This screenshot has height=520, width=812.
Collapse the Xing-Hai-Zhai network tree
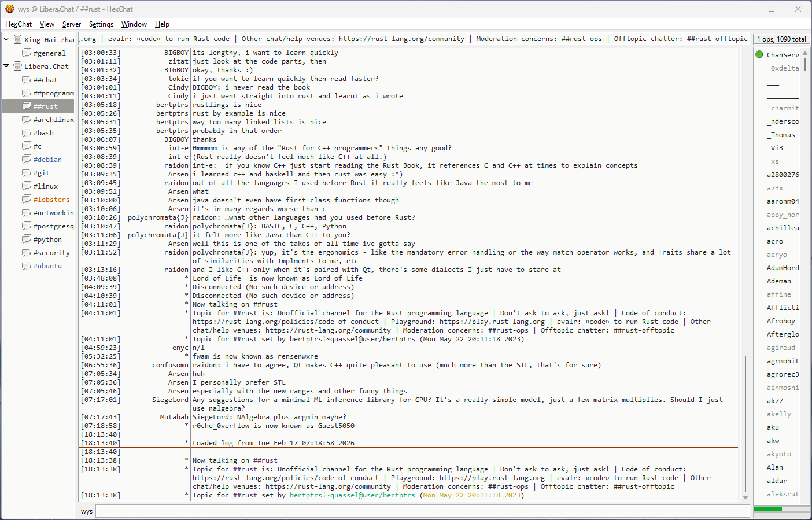click(6, 39)
